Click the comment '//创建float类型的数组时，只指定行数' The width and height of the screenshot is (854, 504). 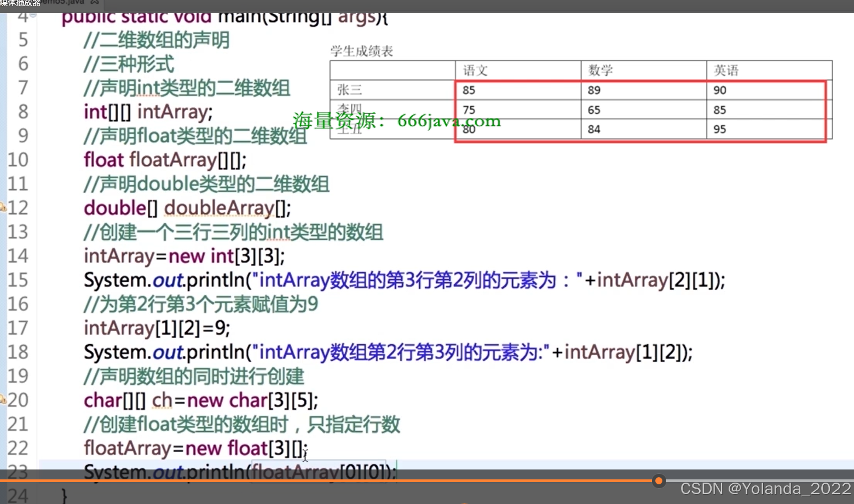point(242,425)
